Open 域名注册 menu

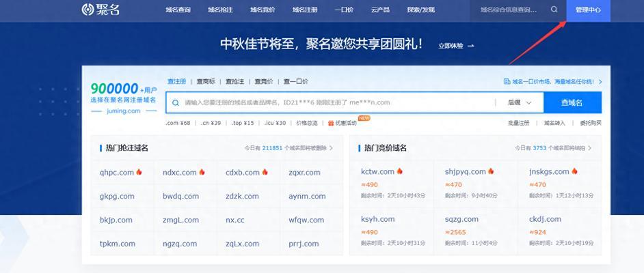pos(305,10)
